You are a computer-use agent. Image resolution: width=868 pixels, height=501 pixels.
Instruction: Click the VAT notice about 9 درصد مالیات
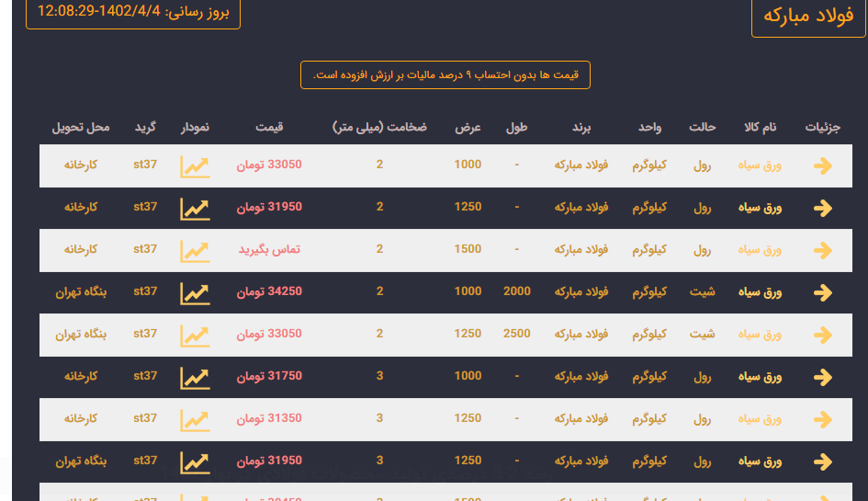click(445, 74)
